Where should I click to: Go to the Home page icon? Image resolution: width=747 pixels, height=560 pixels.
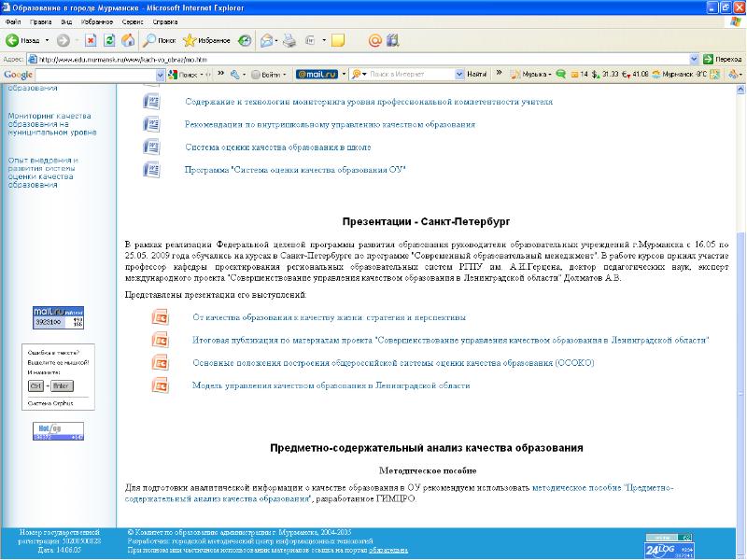[x=127, y=40]
